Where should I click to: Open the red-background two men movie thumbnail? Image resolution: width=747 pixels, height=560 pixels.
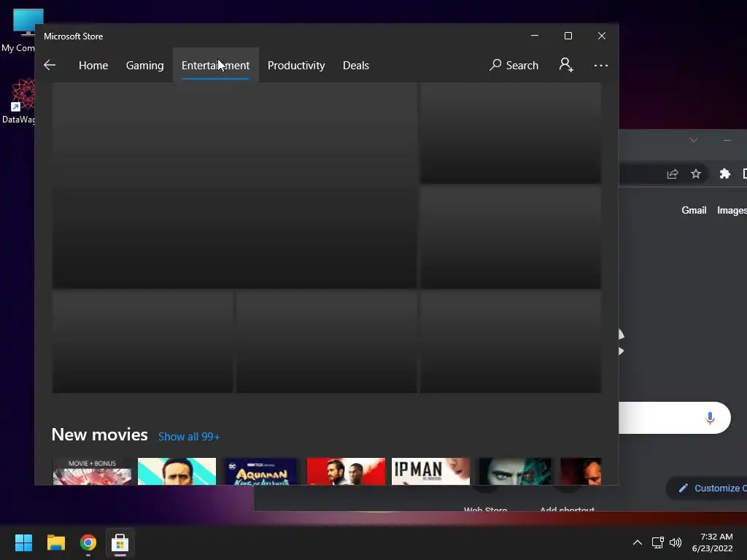346,472
